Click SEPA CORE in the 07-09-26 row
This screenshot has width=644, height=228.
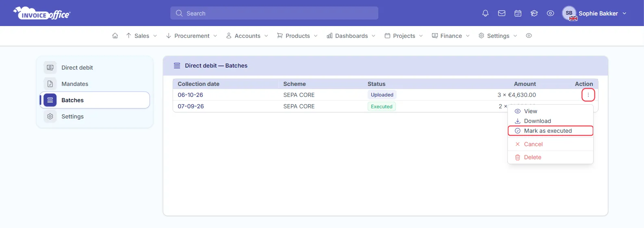[299, 106]
